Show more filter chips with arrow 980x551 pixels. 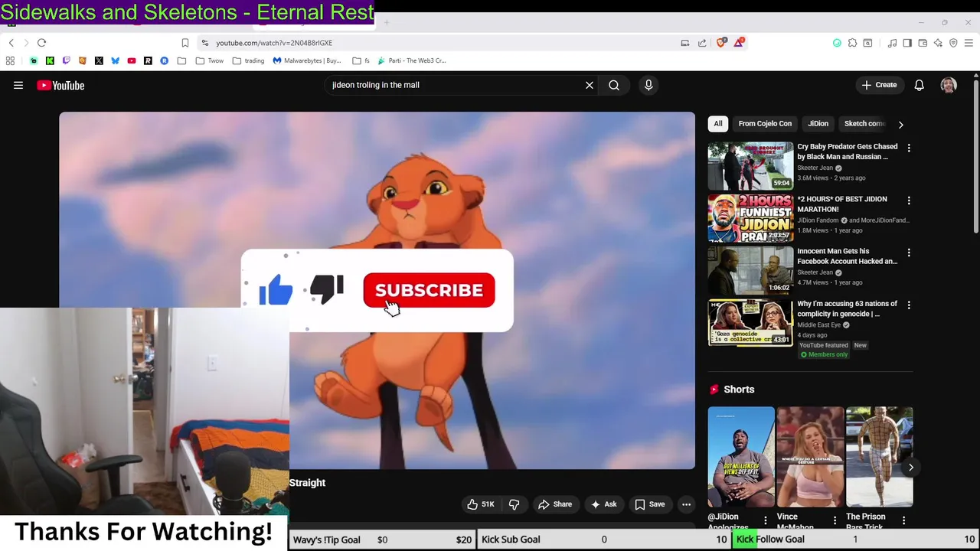[x=900, y=124]
